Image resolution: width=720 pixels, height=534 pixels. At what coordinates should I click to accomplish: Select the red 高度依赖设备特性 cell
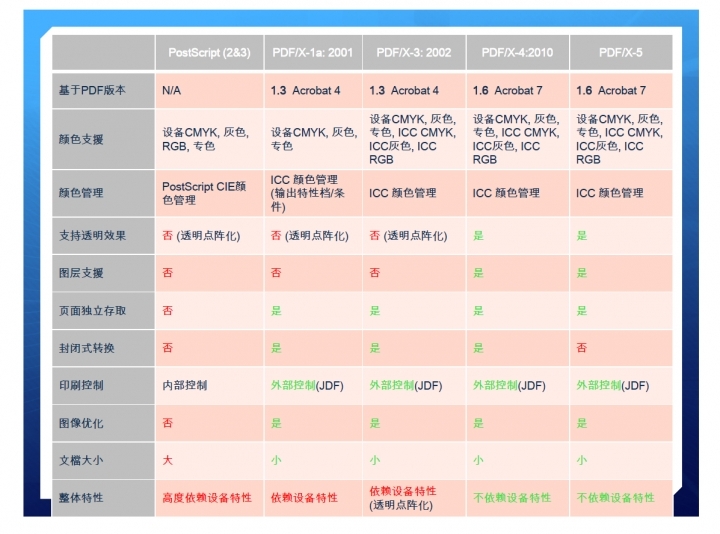click(206, 497)
